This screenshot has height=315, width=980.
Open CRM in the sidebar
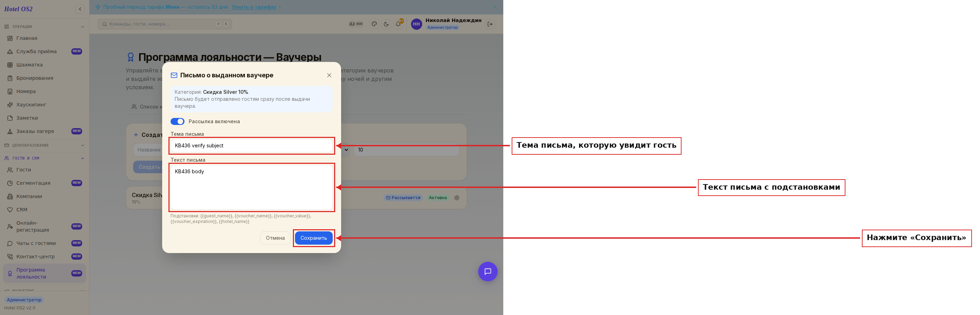(x=44, y=210)
